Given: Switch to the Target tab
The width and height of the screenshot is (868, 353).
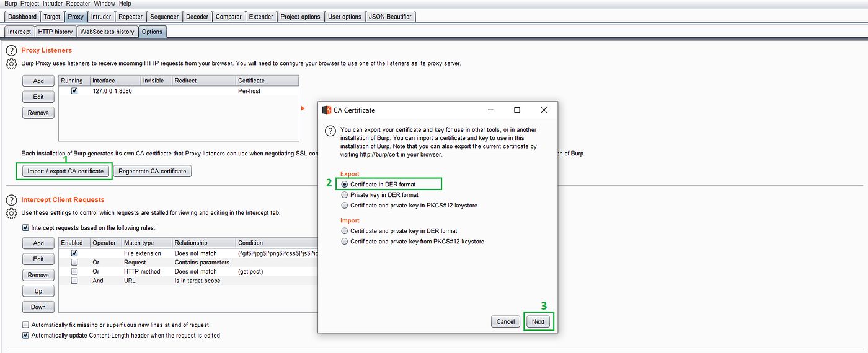Looking at the screenshot, I should [52, 17].
